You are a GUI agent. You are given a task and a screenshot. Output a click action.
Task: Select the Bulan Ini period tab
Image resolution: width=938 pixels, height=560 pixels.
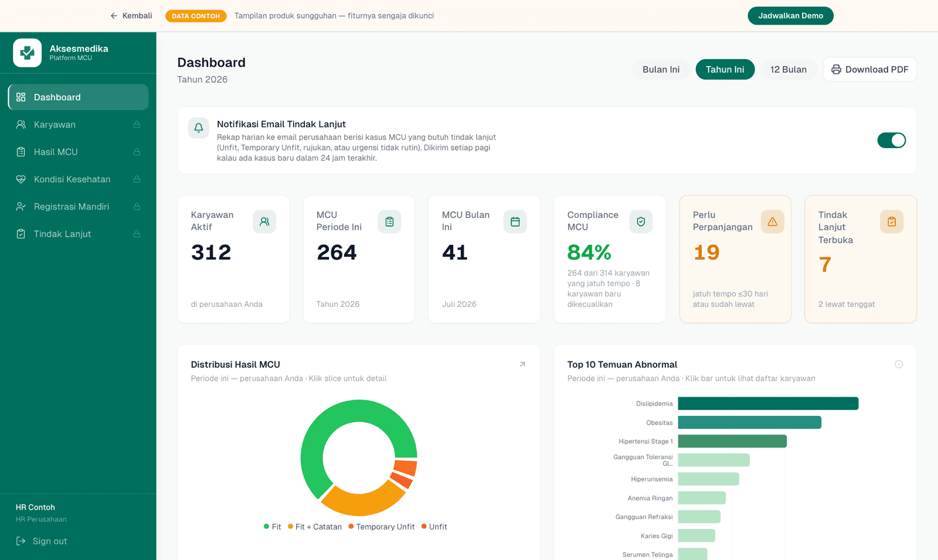pos(661,69)
